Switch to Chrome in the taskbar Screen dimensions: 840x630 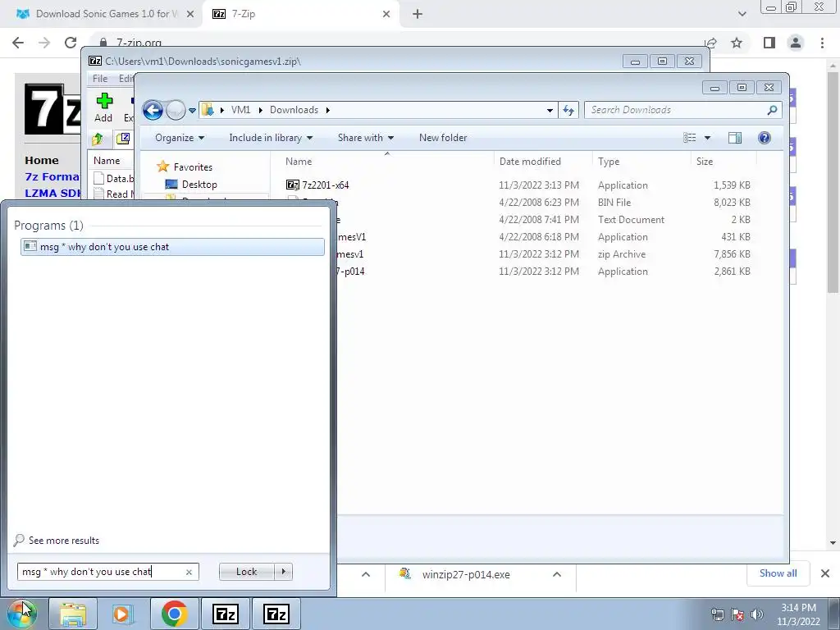174,614
